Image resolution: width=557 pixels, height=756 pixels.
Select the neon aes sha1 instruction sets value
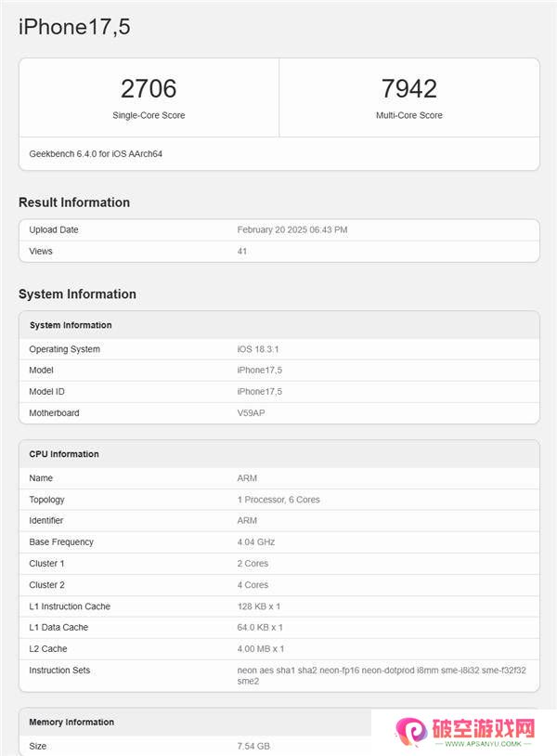pyautogui.click(x=382, y=675)
